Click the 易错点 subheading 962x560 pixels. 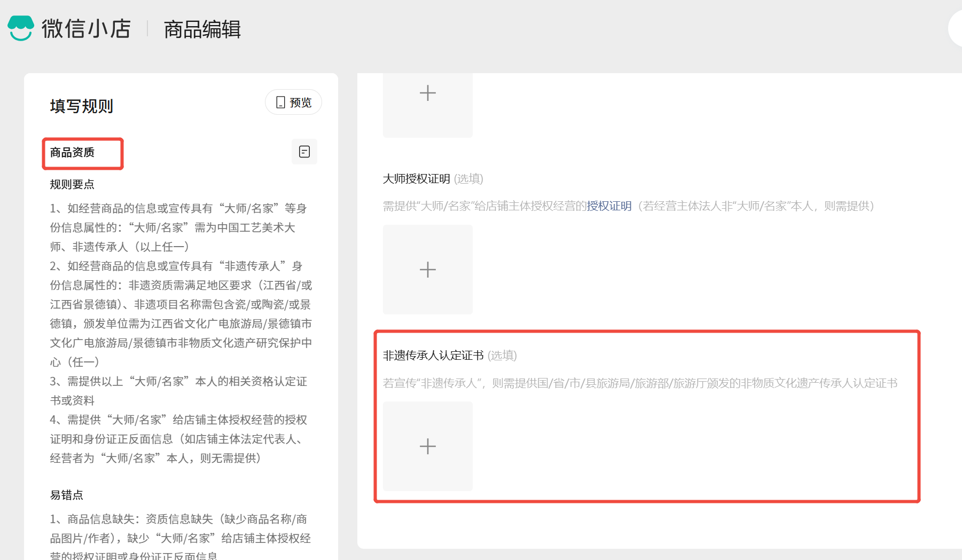pos(67,495)
